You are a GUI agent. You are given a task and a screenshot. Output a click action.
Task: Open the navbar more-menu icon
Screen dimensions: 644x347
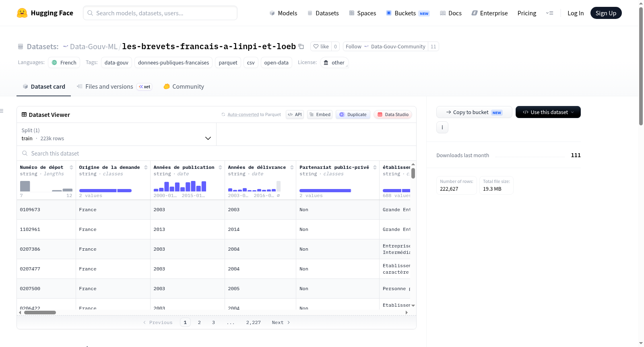549,13
